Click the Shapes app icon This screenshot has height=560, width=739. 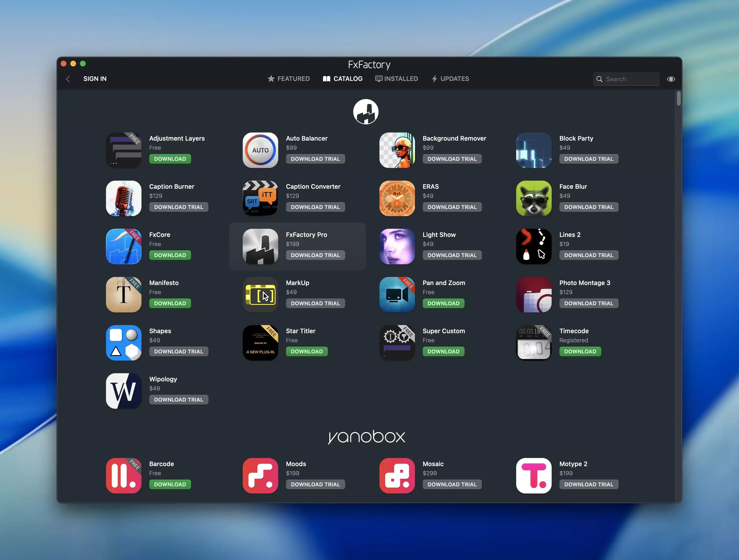(124, 343)
